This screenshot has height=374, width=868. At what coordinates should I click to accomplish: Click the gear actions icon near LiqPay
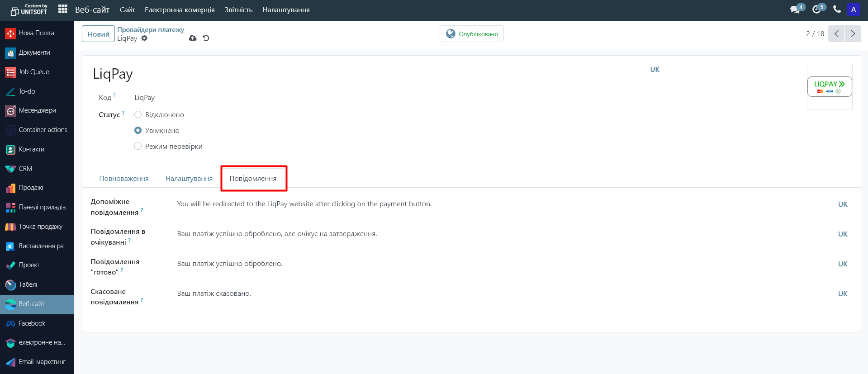pyautogui.click(x=144, y=38)
